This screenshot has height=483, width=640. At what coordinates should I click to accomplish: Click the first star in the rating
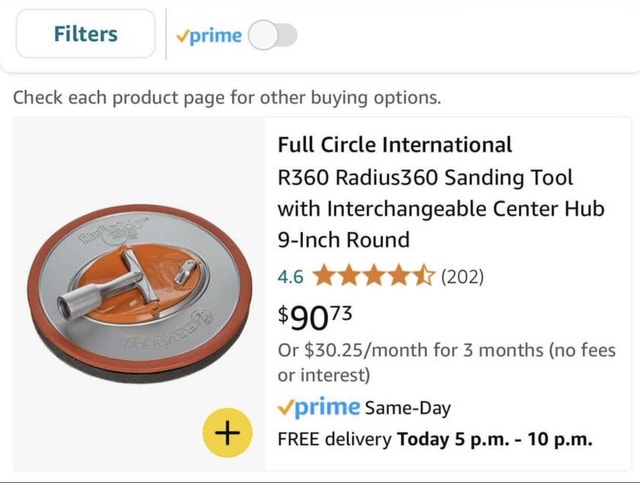click(x=325, y=276)
